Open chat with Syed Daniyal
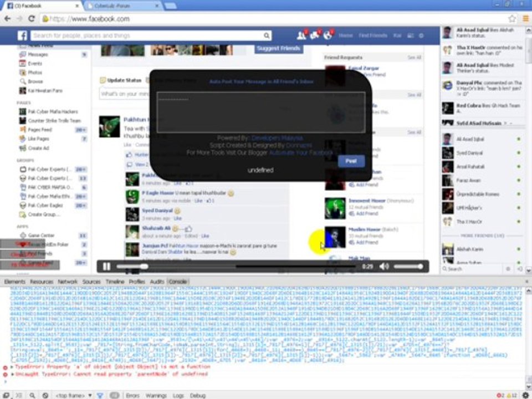532x399 pixels. [469, 153]
